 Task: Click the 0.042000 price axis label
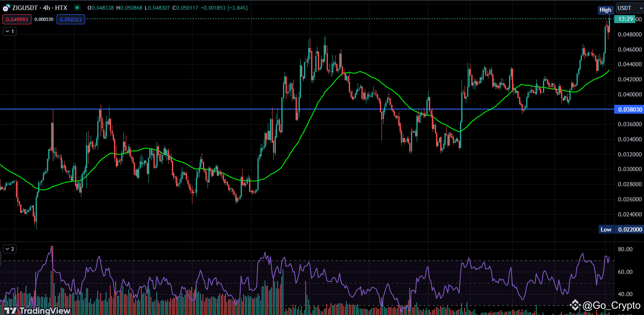630,79
